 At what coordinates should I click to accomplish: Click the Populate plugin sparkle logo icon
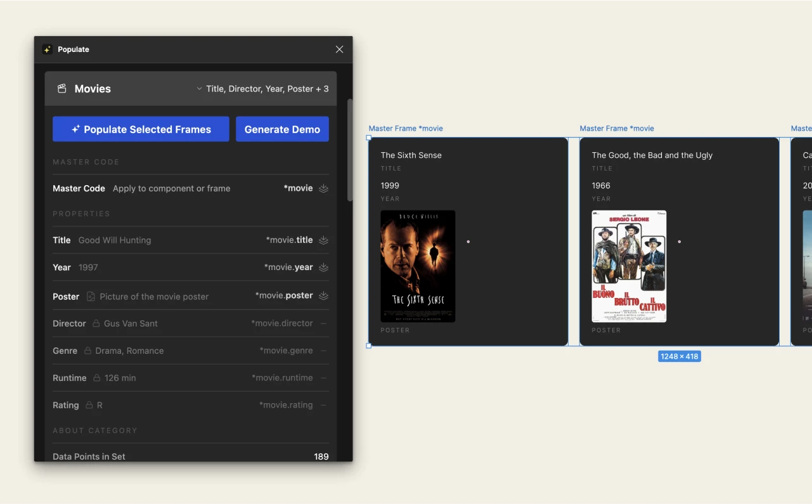(47, 49)
